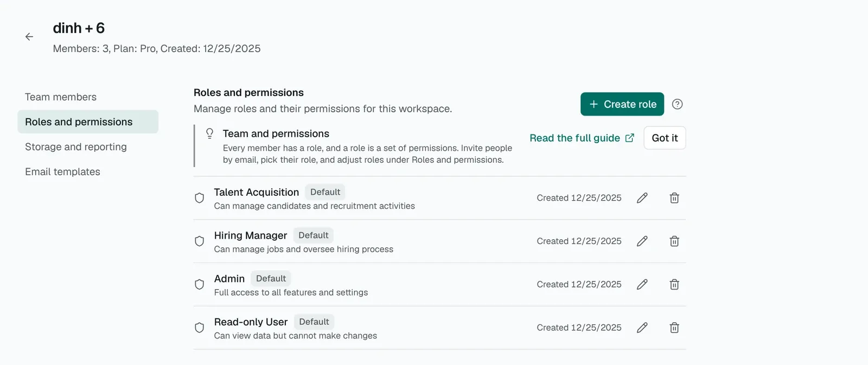Click the lightbulb tip icon
Screen dimensions: 868x365
(x=209, y=133)
